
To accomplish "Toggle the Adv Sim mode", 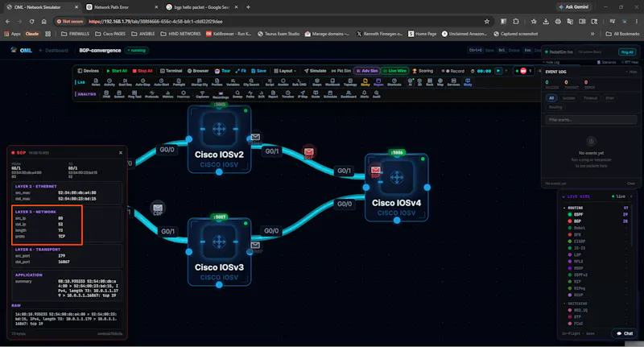I will tap(367, 71).
